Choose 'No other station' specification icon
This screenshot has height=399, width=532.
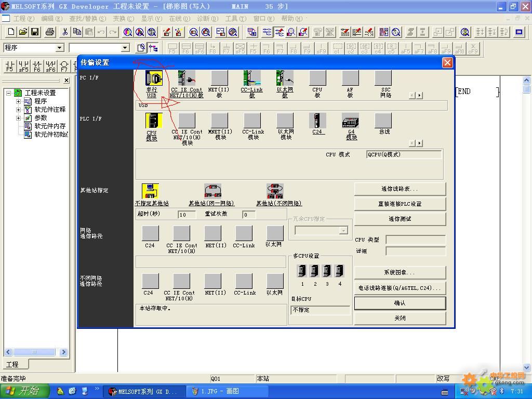coord(150,191)
